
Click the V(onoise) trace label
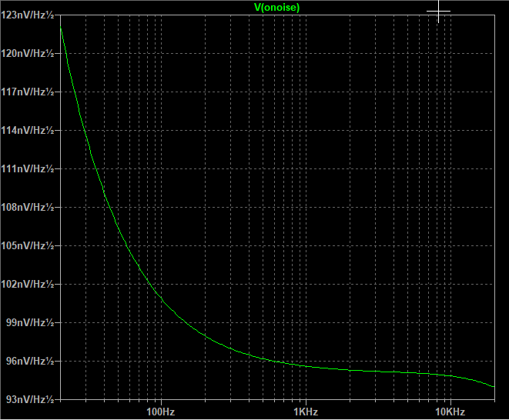pos(276,8)
